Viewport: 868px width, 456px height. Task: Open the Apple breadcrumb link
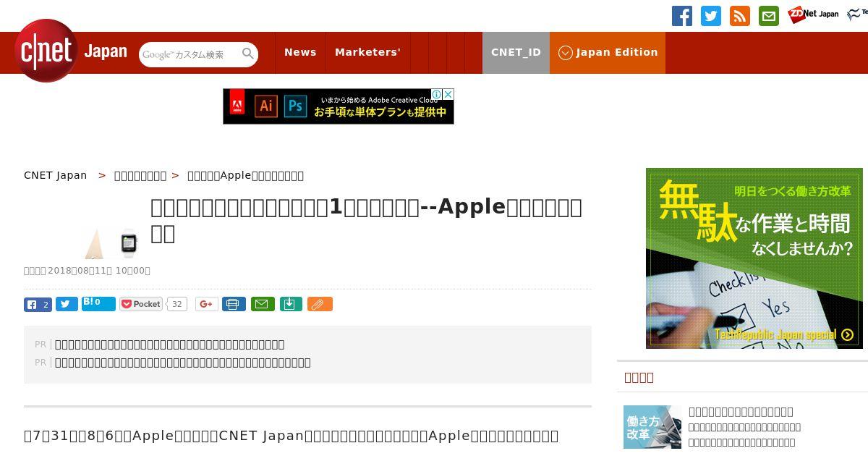click(x=245, y=175)
